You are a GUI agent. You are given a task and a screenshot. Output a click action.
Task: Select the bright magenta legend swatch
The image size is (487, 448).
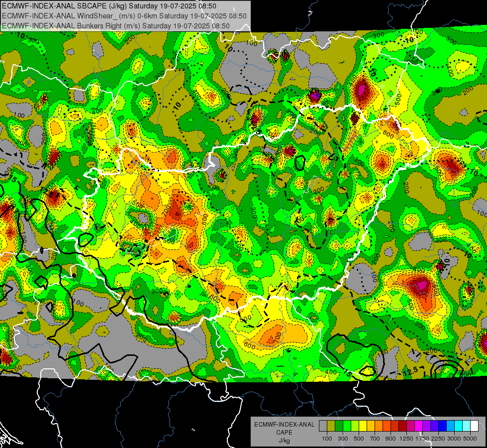[x=419, y=426]
